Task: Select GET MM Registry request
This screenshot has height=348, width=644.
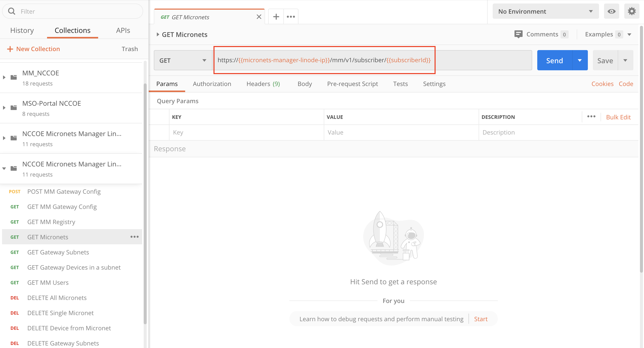Action: [x=72, y=222]
